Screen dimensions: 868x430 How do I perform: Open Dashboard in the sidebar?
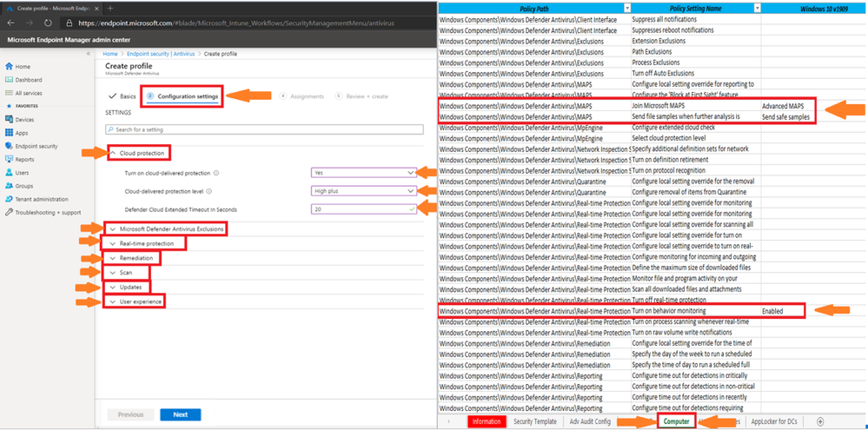[x=23, y=80]
